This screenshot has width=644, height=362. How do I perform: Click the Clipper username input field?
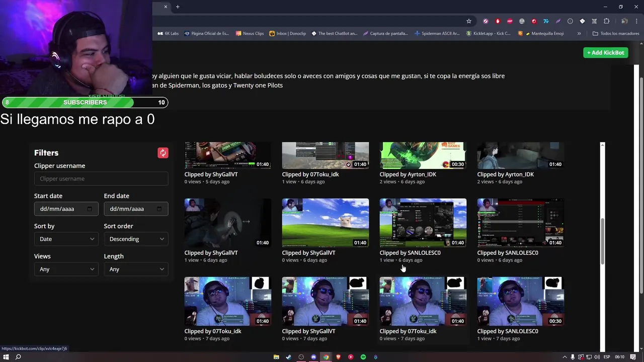[x=101, y=178]
